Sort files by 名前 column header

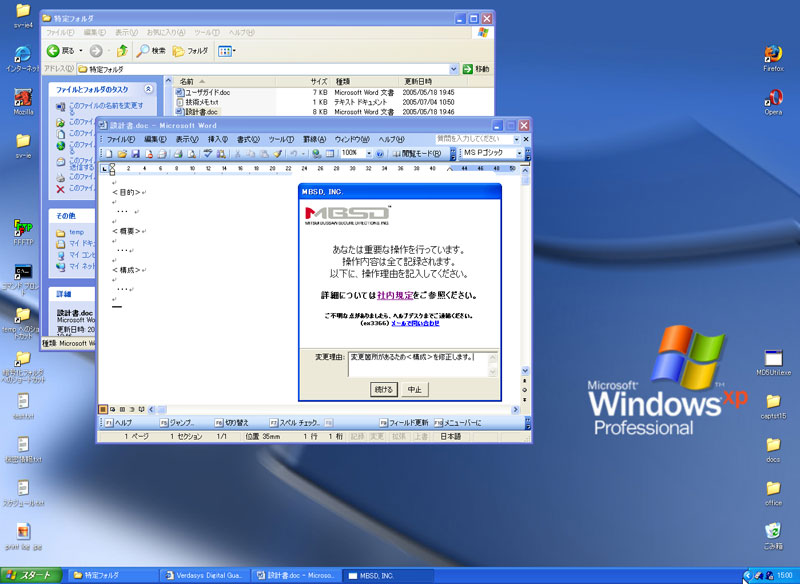(224, 82)
